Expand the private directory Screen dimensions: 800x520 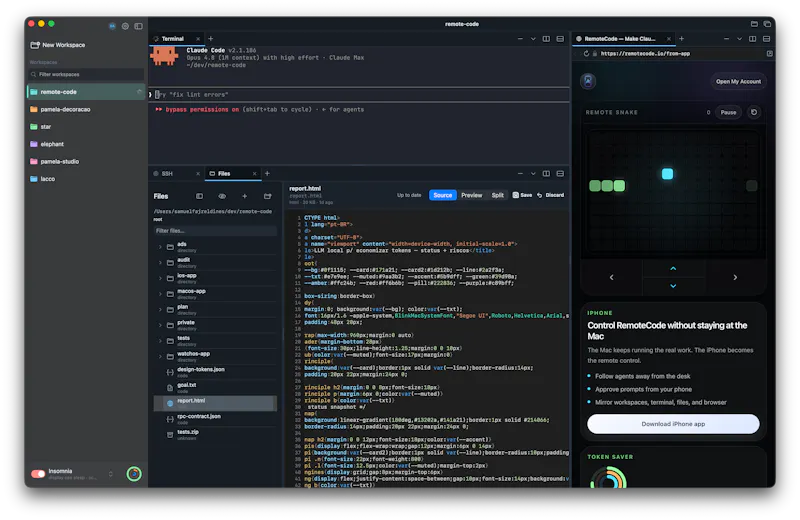pyautogui.click(x=160, y=326)
